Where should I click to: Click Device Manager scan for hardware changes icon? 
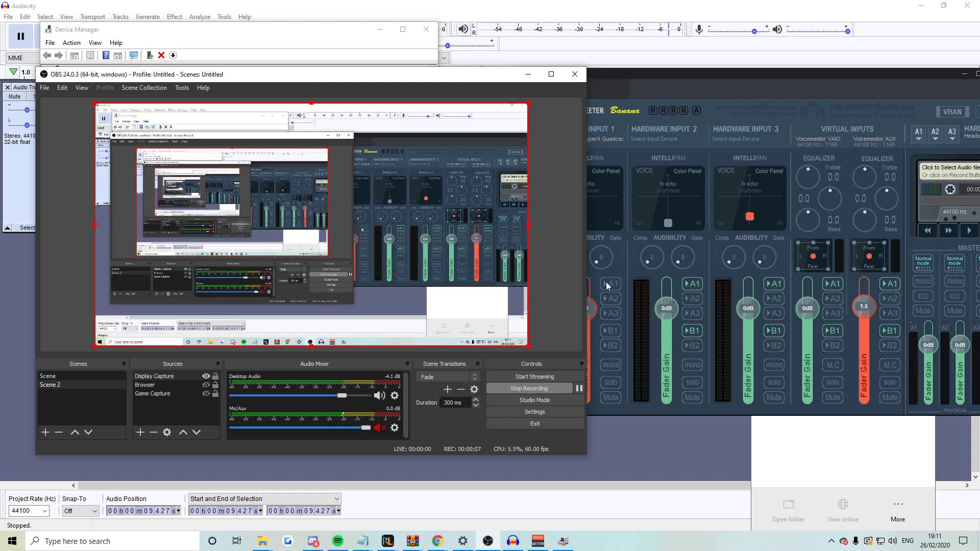tap(134, 55)
